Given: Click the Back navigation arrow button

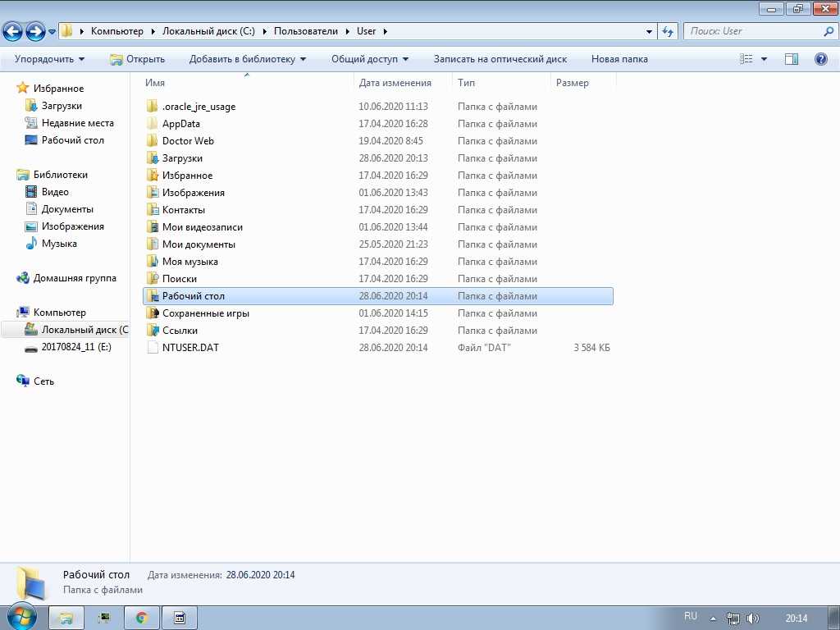Looking at the screenshot, I should [x=13, y=31].
